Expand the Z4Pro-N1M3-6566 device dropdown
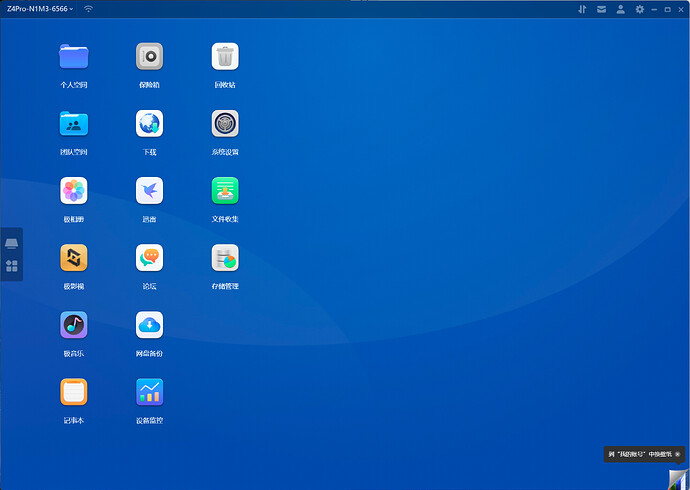690x490 pixels. 40,8
